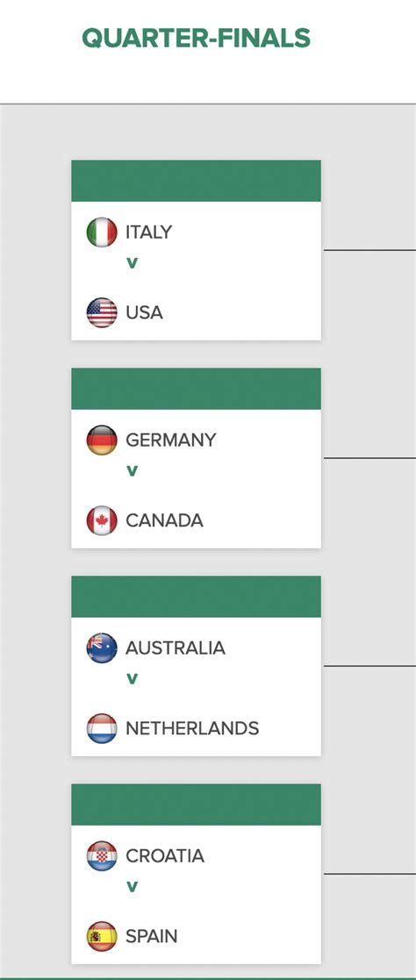Image resolution: width=416 pixels, height=980 pixels.
Task: Click green header of Italy v USA card
Action: 196,181
